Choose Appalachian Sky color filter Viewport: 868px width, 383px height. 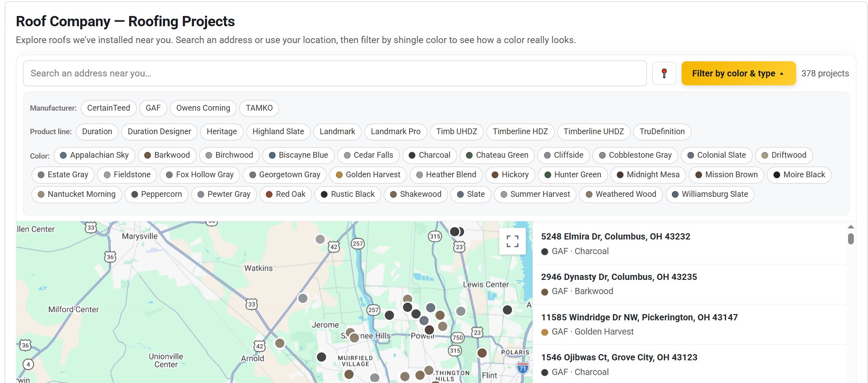tap(95, 155)
